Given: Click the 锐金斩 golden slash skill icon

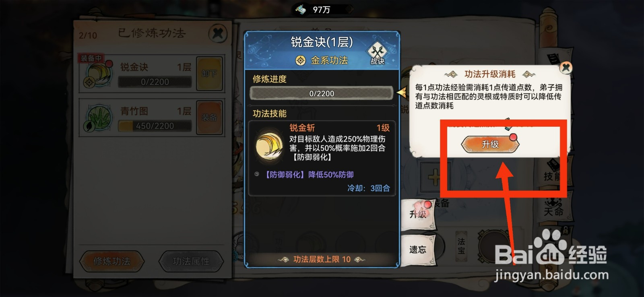Looking at the screenshot, I should tap(269, 145).
